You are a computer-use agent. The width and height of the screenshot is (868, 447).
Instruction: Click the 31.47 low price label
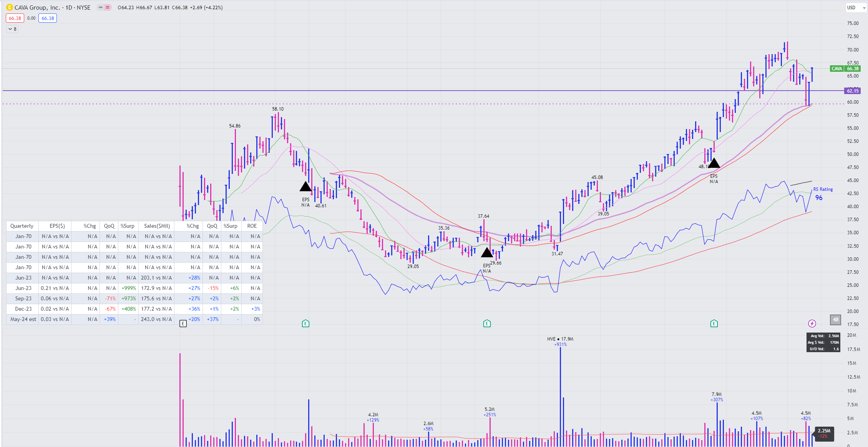557,254
